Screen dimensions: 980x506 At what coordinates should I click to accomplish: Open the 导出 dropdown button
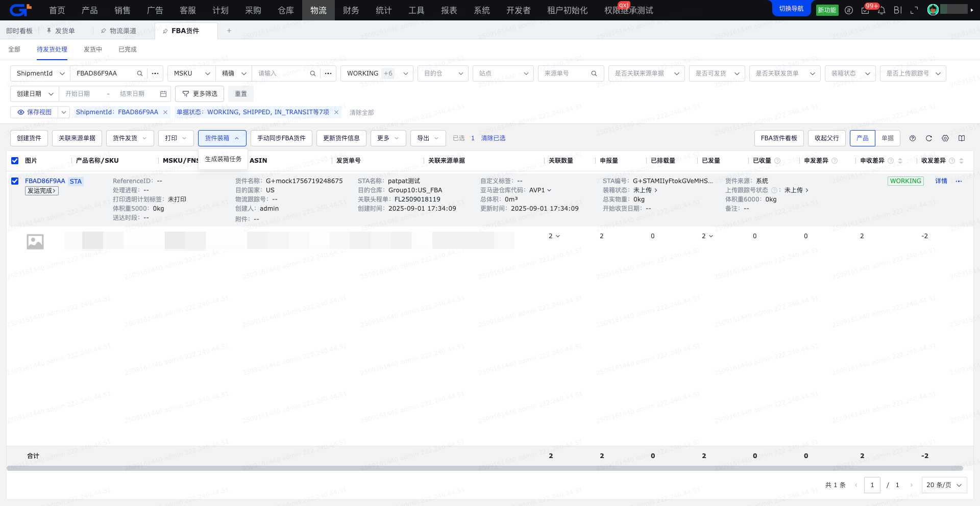pyautogui.click(x=428, y=138)
